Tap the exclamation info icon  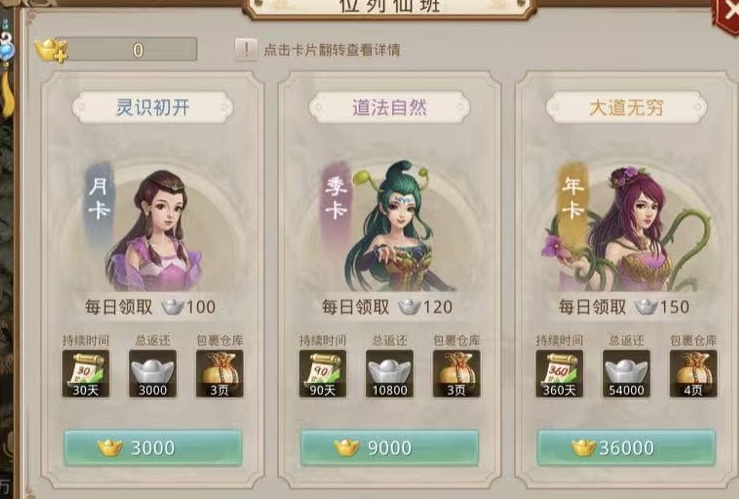[246, 50]
